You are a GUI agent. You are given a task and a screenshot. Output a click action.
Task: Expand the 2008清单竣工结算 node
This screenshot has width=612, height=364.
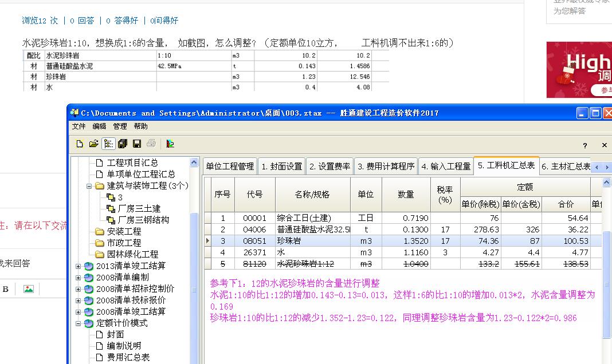point(78,312)
